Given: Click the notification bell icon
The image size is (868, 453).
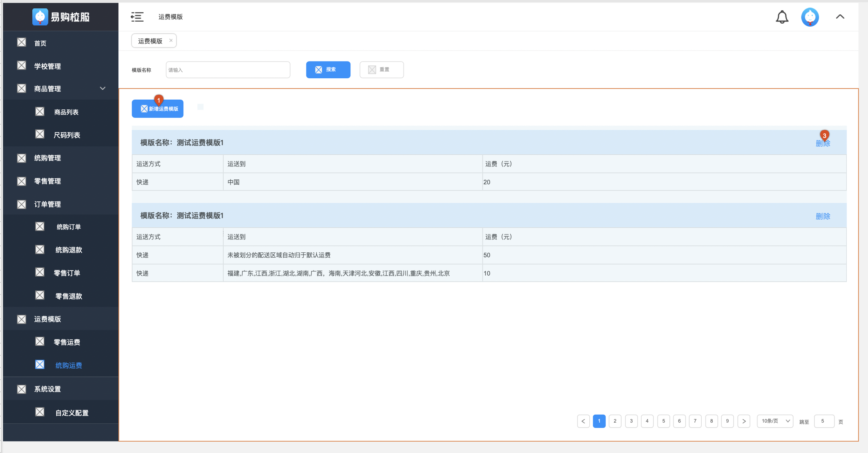Looking at the screenshot, I should [x=782, y=17].
